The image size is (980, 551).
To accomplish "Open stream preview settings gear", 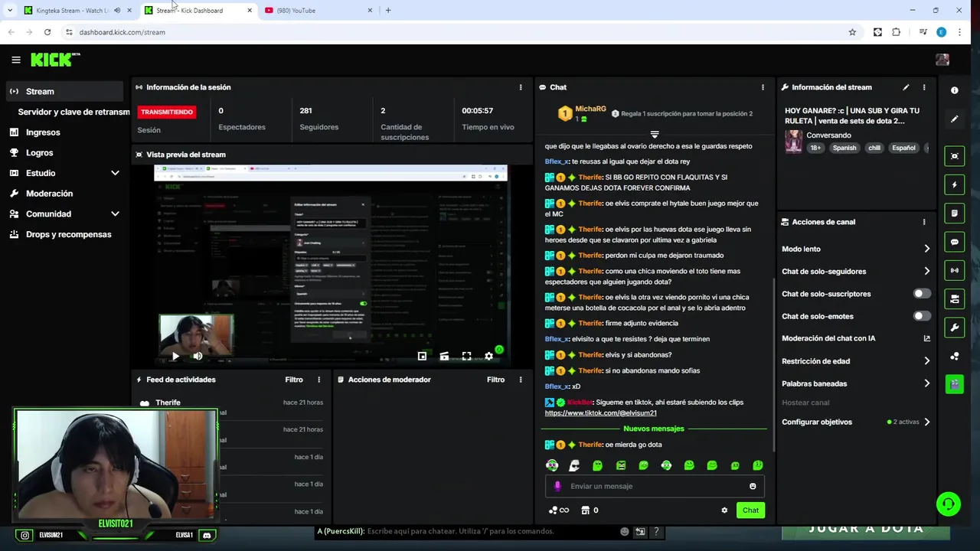I will [488, 356].
